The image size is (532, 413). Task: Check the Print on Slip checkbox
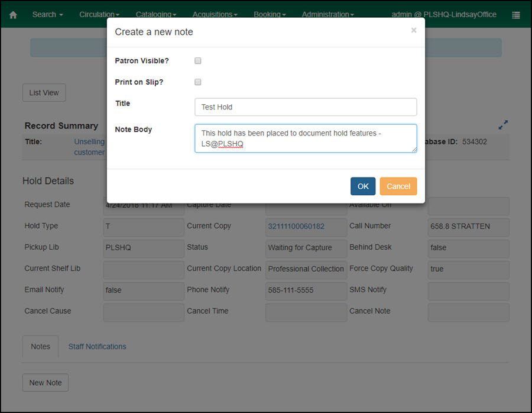coord(198,82)
